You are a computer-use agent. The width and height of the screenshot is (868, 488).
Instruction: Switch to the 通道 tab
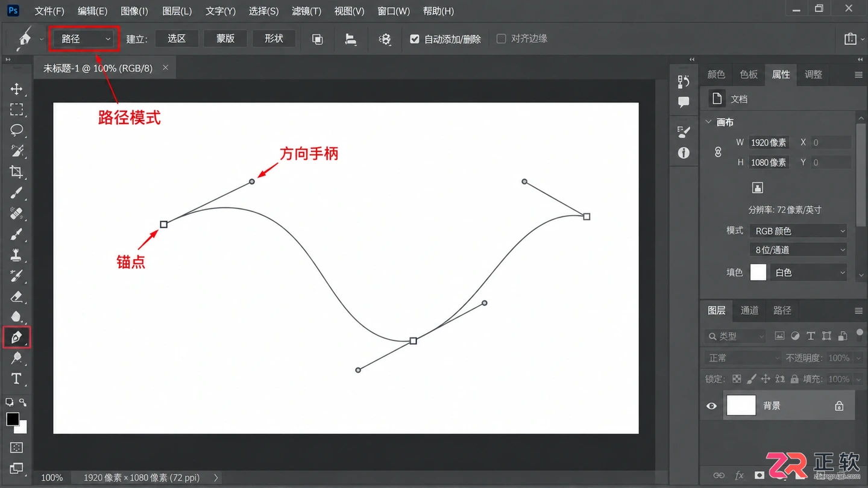[749, 310]
